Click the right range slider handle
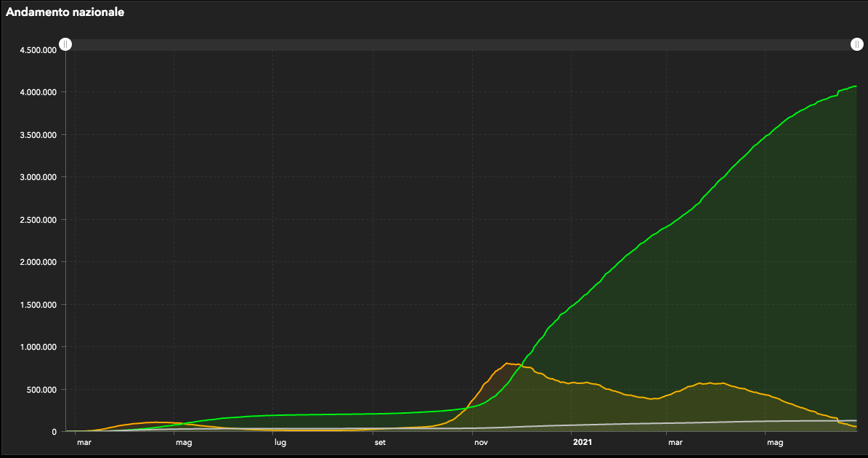The width and height of the screenshot is (868, 458). pos(857,45)
